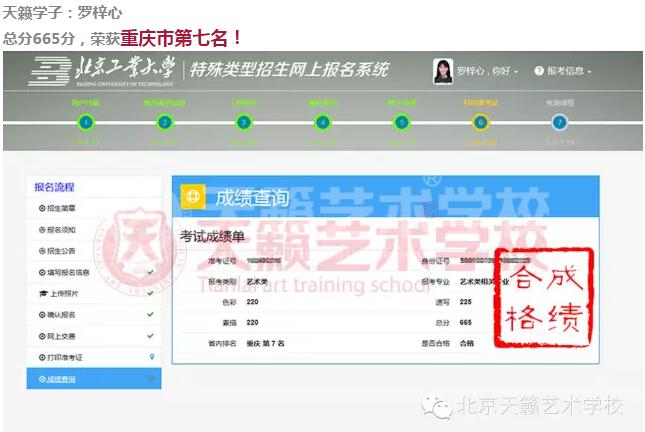
Task: Click step 7 blue circle in progress bar
Action: point(559,122)
